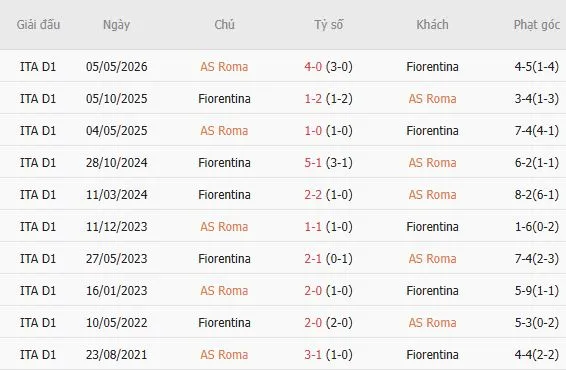
Task: Select ITA D1 league in the 23/08/2021 row
Action: pyautogui.click(x=38, y=355)
